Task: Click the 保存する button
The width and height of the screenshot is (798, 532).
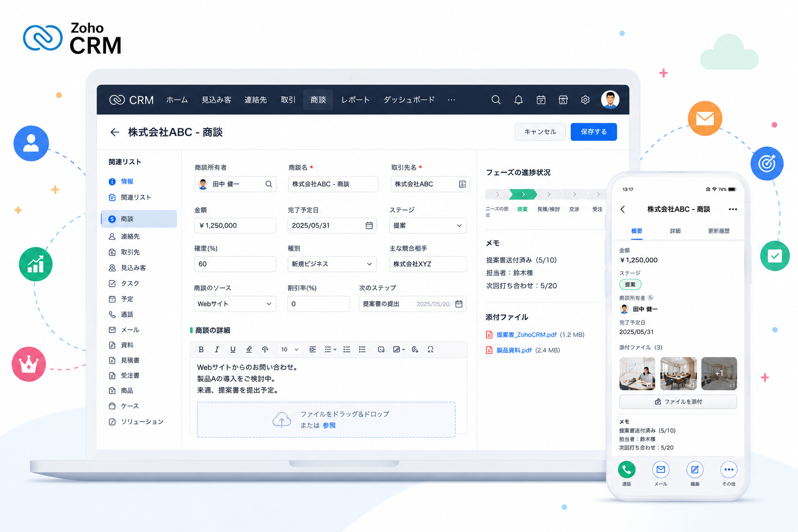Action: pos(594,132)
